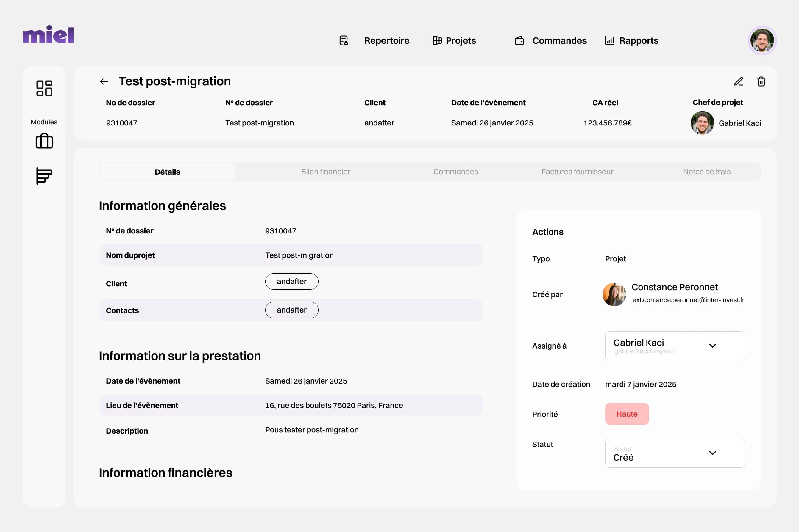This screenshot has width=799, height=532.
Task: Click the andafter client chip
Action: pos(291,281)
